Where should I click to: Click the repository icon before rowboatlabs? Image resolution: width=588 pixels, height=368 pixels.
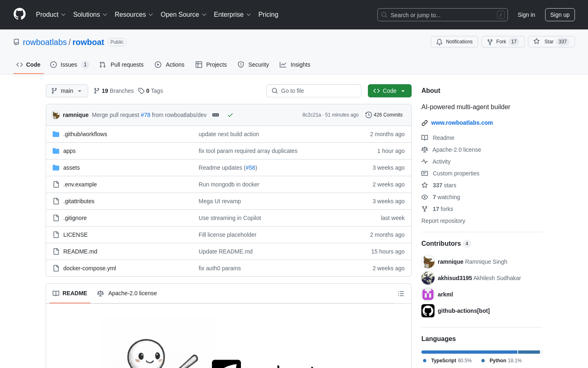[16, 42]
